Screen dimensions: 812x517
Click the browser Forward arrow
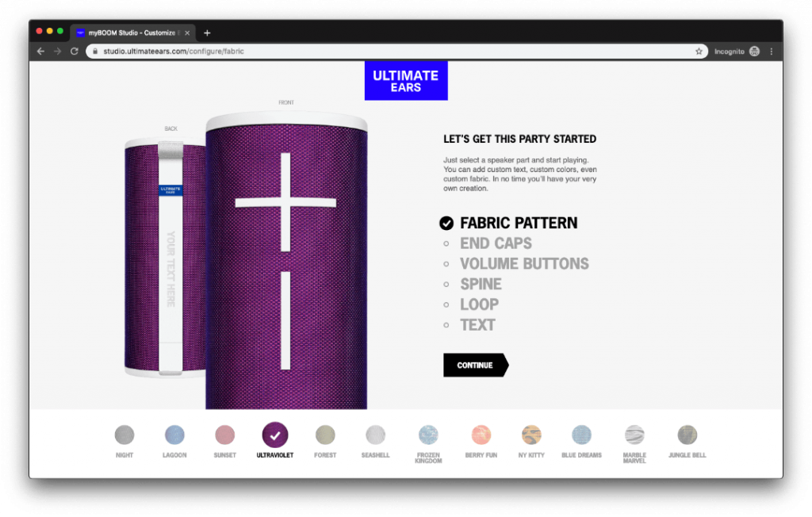(x=57, y=52)
